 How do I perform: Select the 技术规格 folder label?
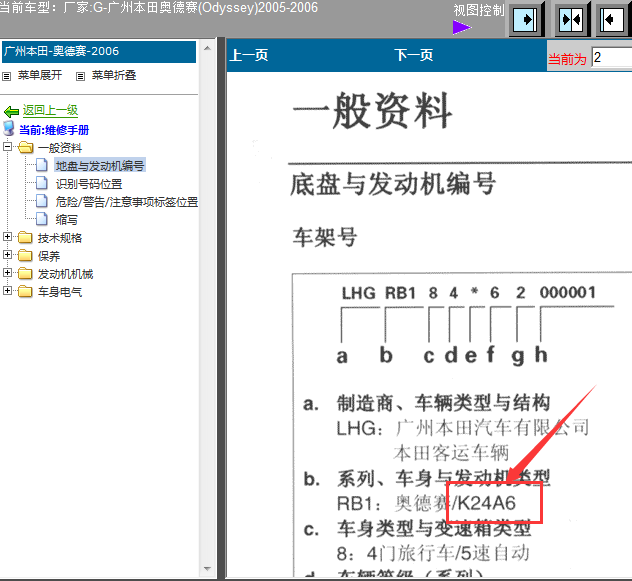tap(60, 238)
